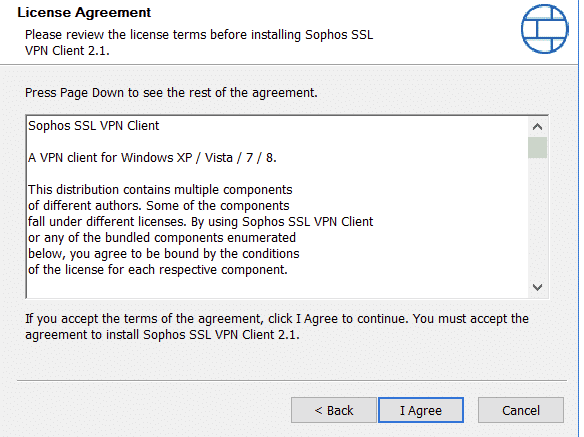This screenshot has width=584, height=437.
Task: Go back with the < Back button
Action: point(334,410)
